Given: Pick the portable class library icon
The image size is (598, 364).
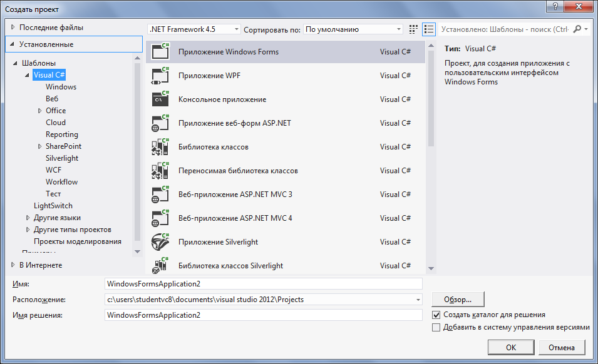Looking at the screenshot, I should coord(160,171).
